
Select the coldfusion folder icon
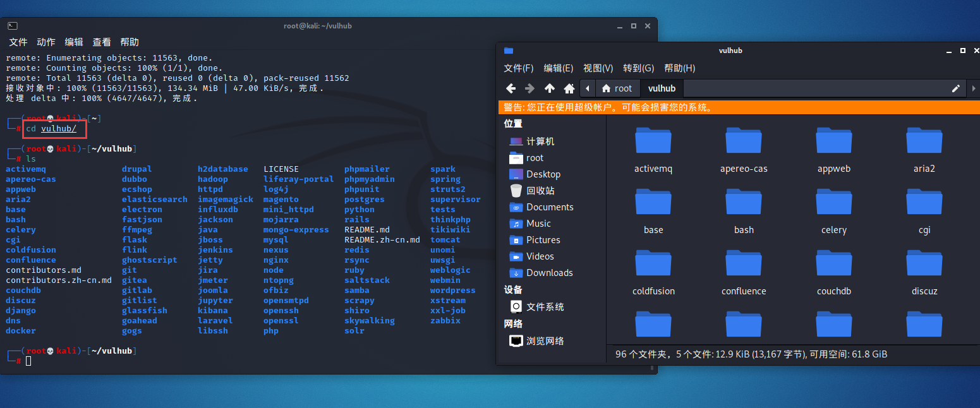pos(653,263)
